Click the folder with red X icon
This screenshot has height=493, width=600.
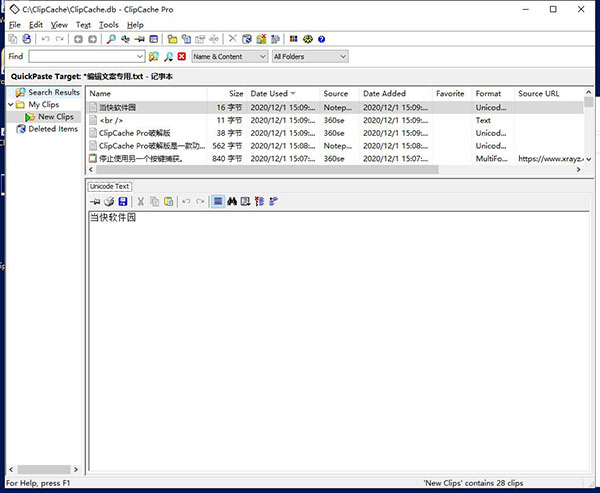[261, 39]
